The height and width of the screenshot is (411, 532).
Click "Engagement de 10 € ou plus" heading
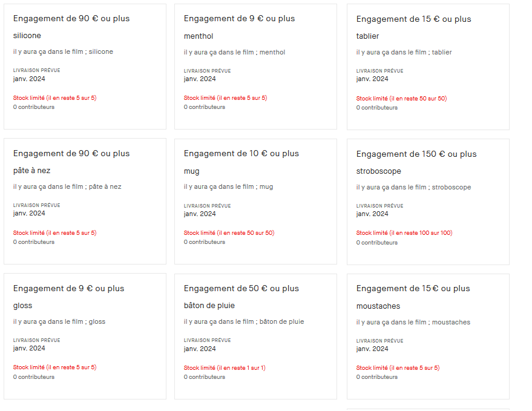[x=241, y=154]
